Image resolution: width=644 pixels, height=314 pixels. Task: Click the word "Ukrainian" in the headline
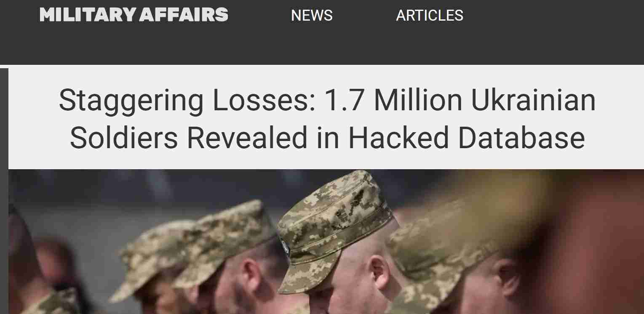[534, 101]
